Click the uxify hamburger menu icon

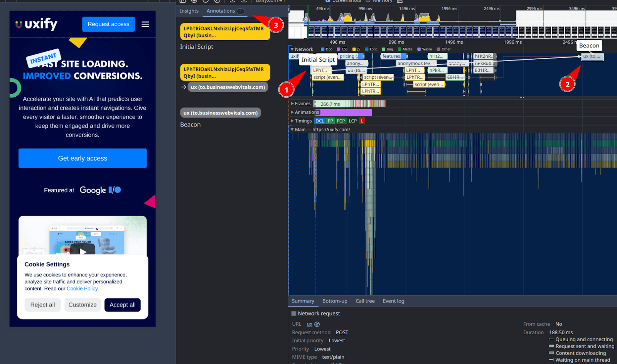coord(145,24)
